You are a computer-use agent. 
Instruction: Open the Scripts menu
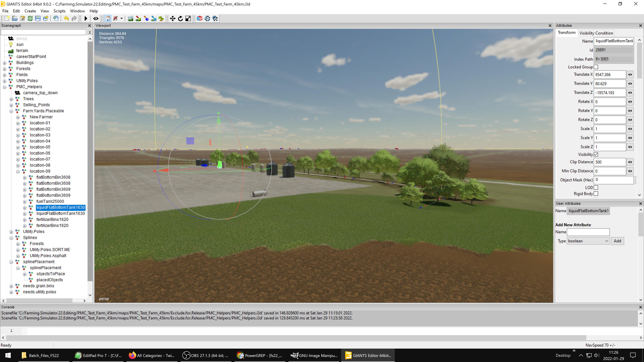(59, 11)
